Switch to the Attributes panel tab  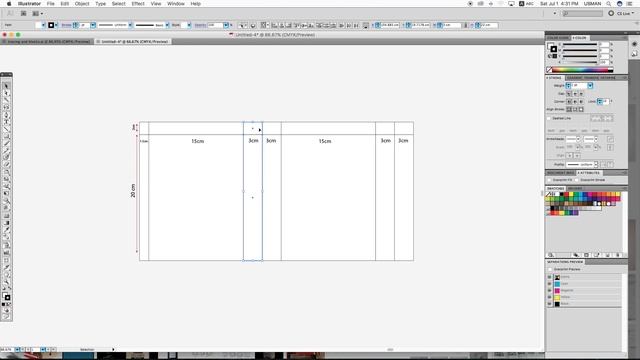point(589,173)
